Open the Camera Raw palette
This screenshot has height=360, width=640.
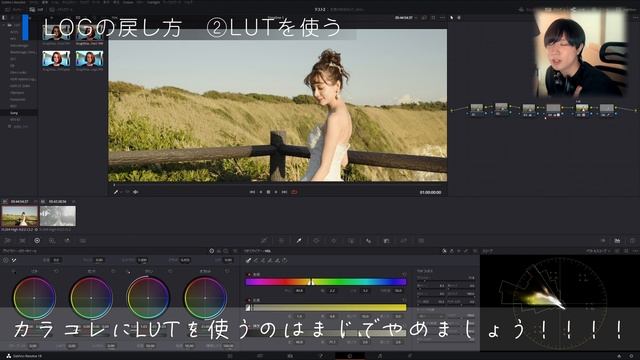pyautogui.click(x=7, y=241)
